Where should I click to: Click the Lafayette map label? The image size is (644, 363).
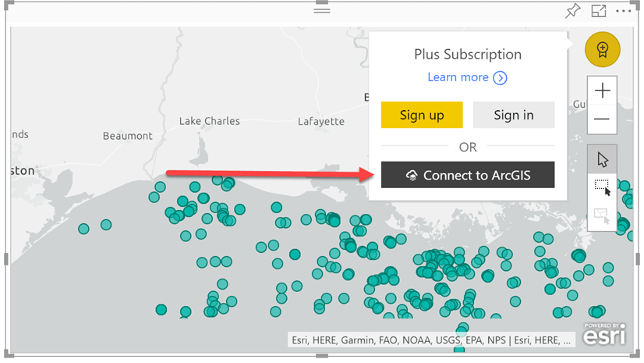[320, 121]
